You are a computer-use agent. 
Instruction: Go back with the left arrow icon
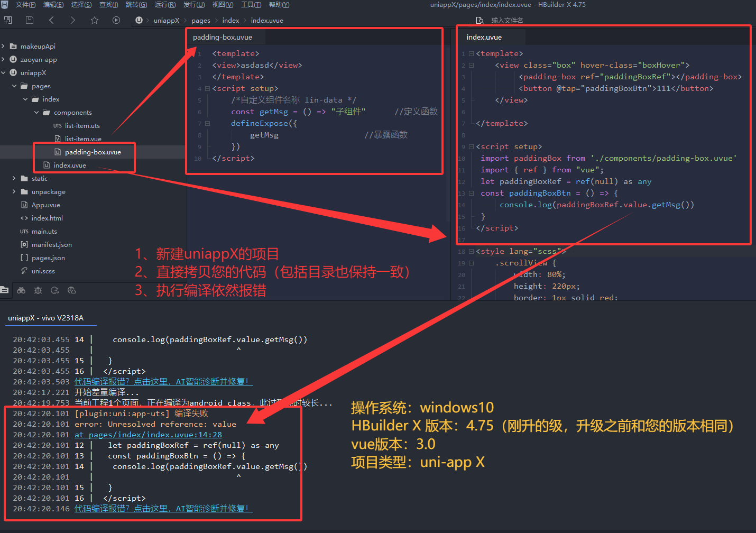51,20
